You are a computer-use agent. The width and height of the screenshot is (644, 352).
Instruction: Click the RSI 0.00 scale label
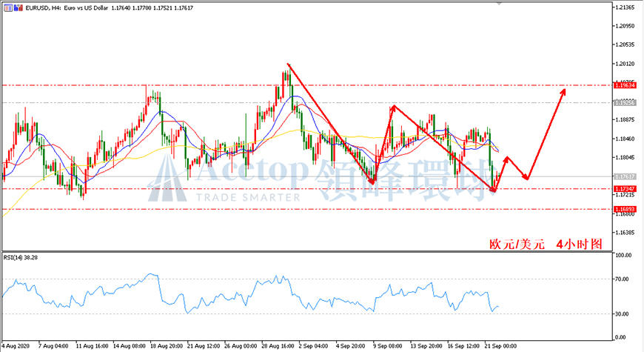coord(620,337)
